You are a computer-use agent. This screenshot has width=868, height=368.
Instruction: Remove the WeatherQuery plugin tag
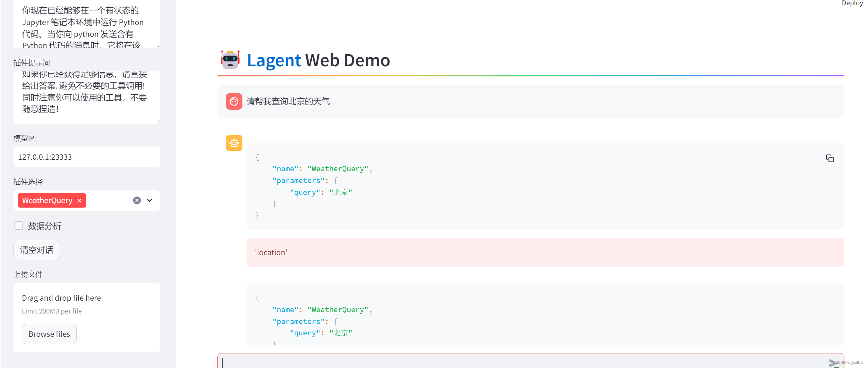pos(79,200)
